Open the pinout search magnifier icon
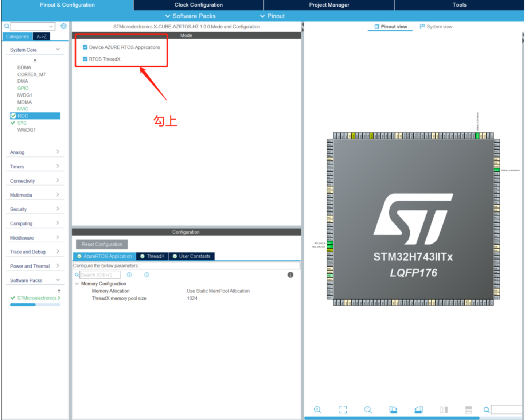Viewport: 527px width, 420px height. 487,409
